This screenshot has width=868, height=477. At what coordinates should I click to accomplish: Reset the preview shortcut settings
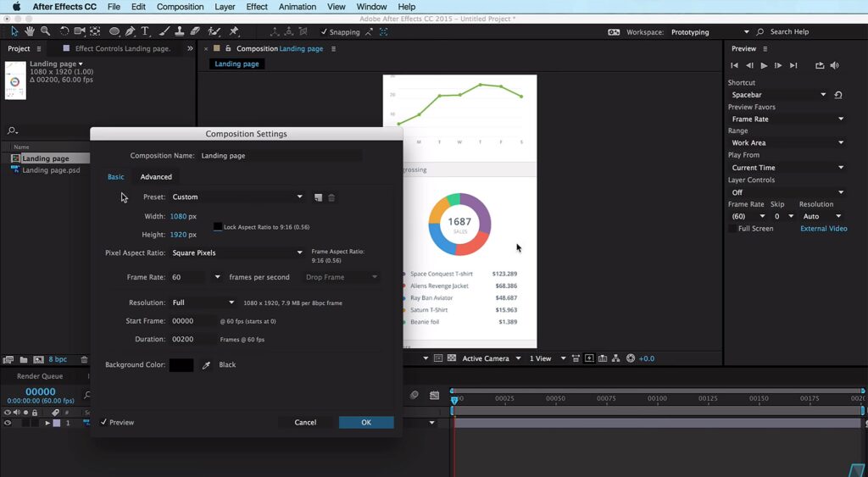point(838,95)
